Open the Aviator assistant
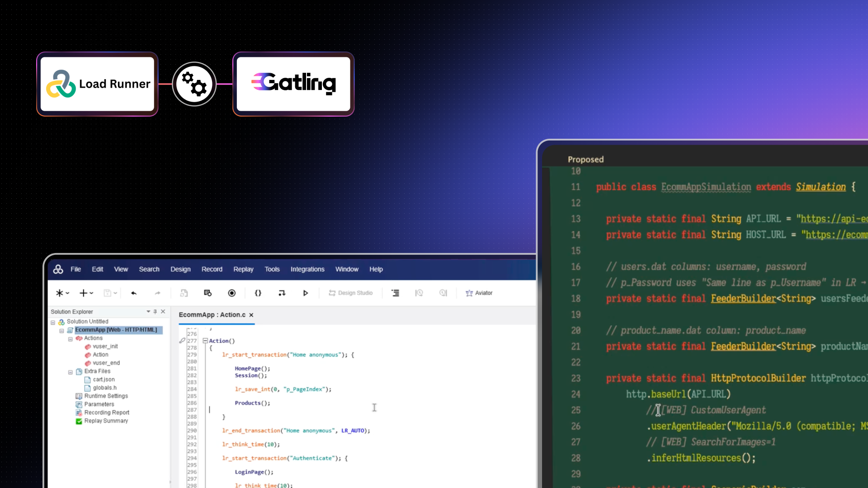868x488 pixels. (479, 293)
